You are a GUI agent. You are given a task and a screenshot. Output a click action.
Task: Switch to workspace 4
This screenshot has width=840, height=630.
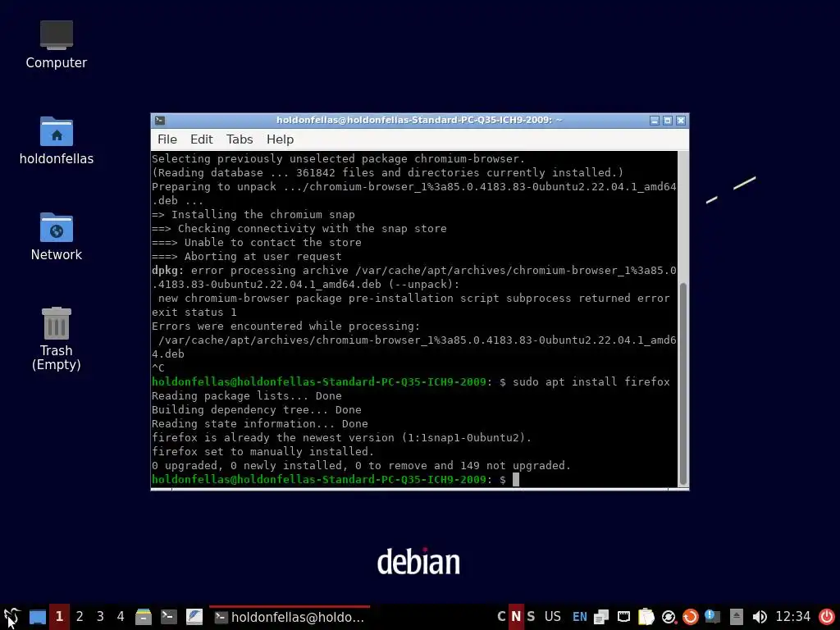pos(121,617)
